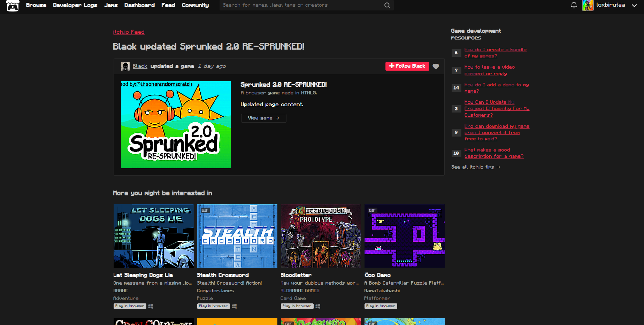Click Play in browser tag under Ooo Demo

[381, 306]
